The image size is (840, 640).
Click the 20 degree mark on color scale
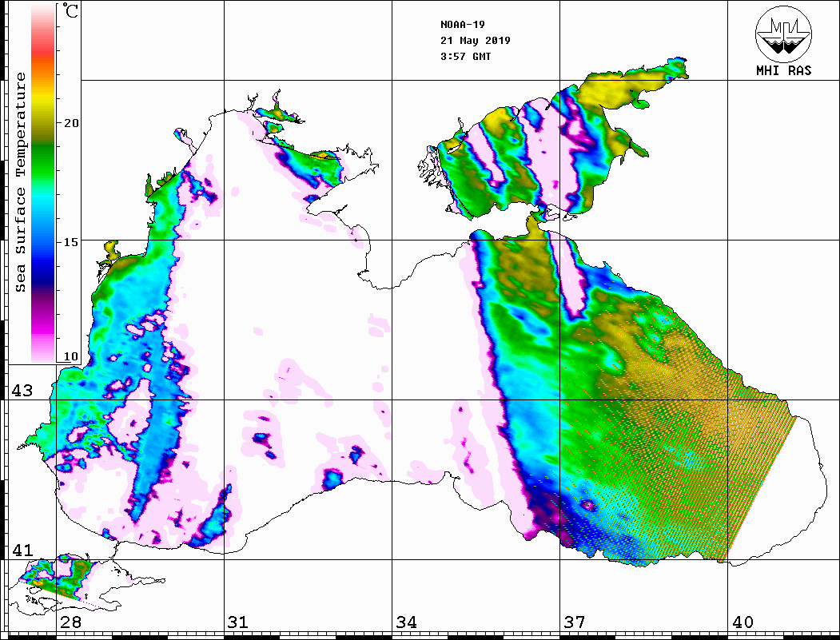pos(72,123)
